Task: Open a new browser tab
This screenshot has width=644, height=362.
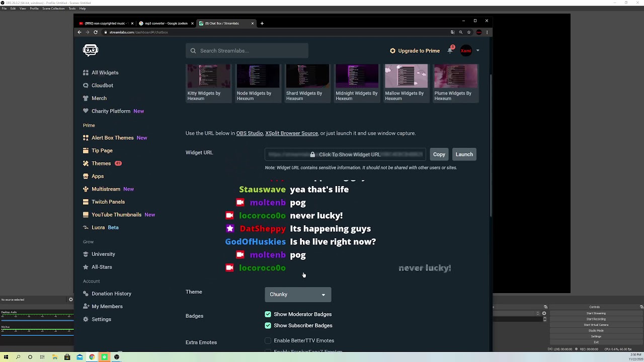Action: pos(262,23)
